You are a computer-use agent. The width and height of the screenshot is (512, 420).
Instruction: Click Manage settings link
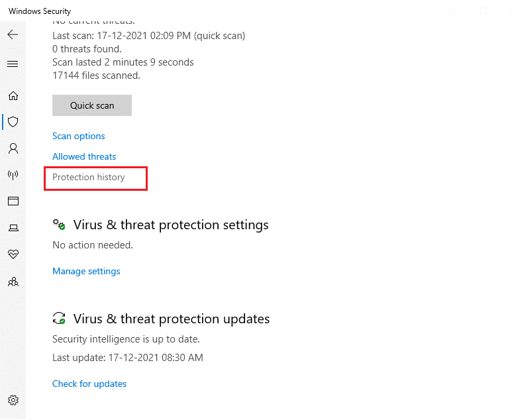pos(86,271)
